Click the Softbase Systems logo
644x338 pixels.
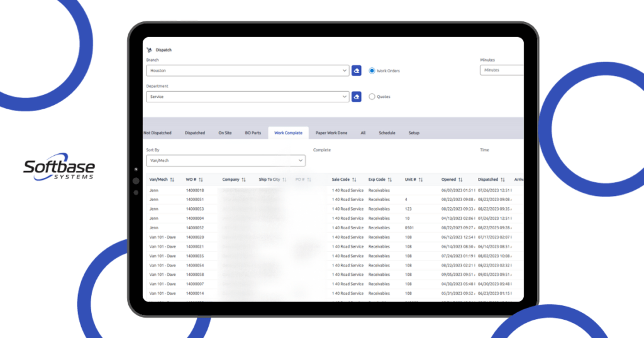58,167
